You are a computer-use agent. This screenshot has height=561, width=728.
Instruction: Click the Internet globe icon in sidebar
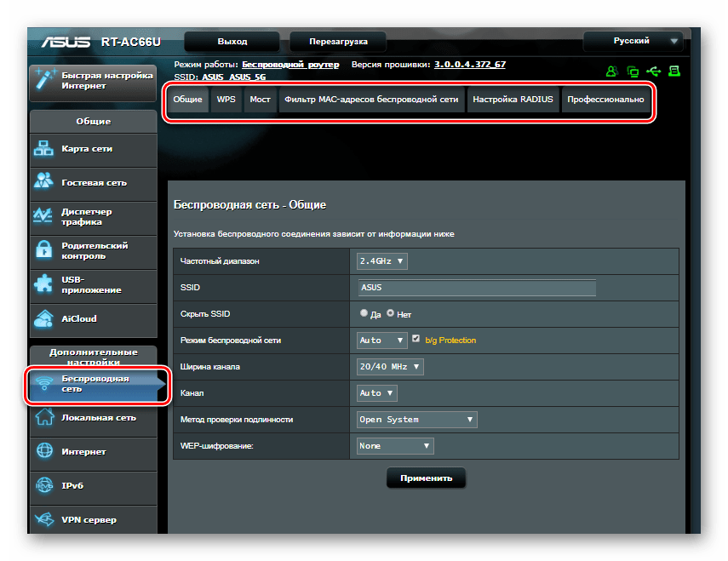tap(43, 451)
